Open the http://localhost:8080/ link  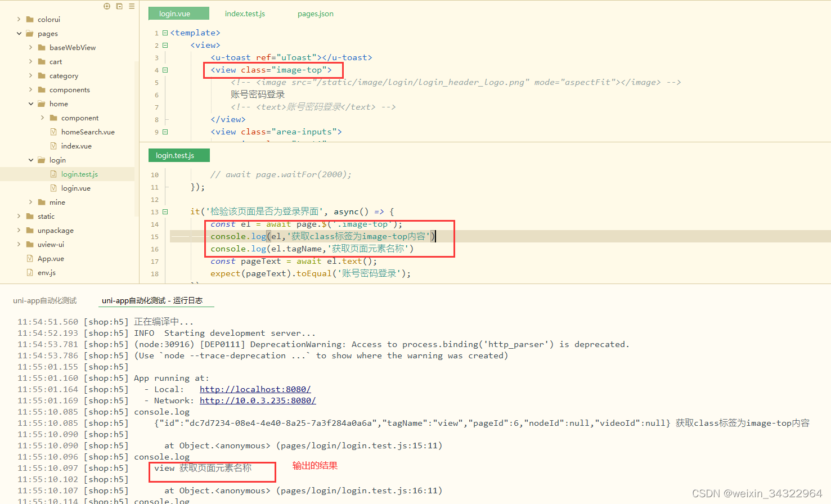pos(255,389)
